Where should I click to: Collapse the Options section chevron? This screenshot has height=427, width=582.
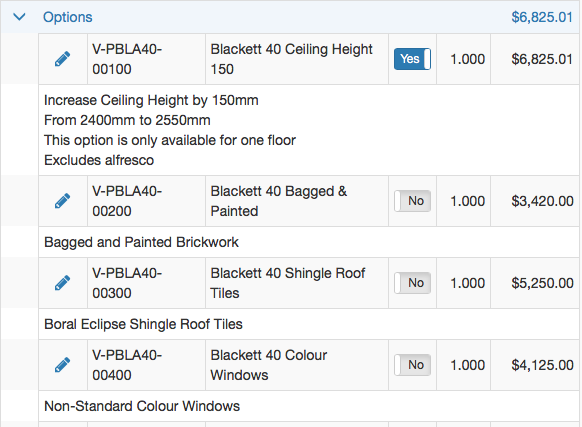pos(19,17)
